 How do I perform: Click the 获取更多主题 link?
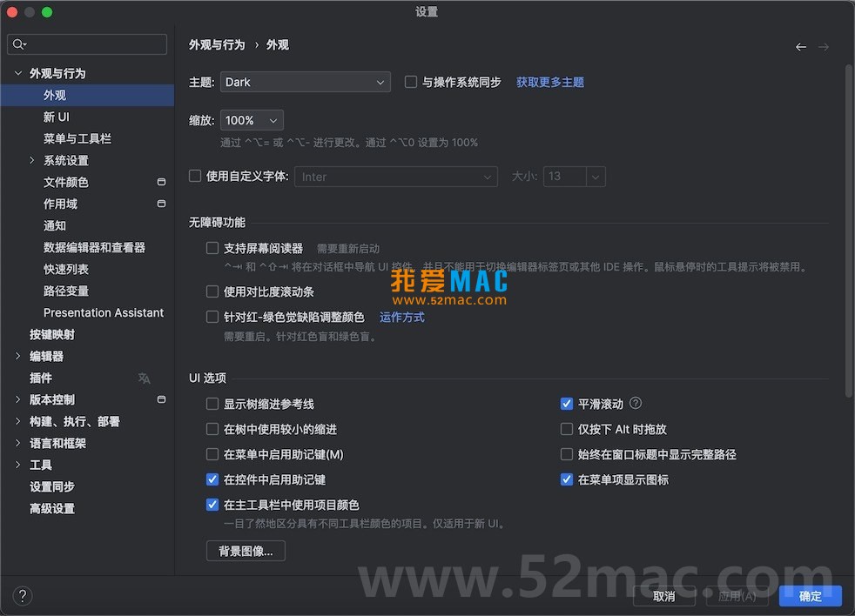click(x=549, y=82)
